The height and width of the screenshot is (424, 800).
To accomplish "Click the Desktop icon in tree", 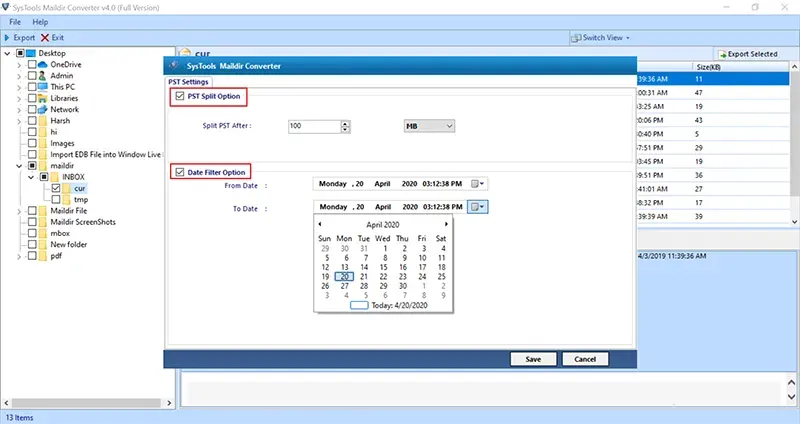I will coord(31,53).
